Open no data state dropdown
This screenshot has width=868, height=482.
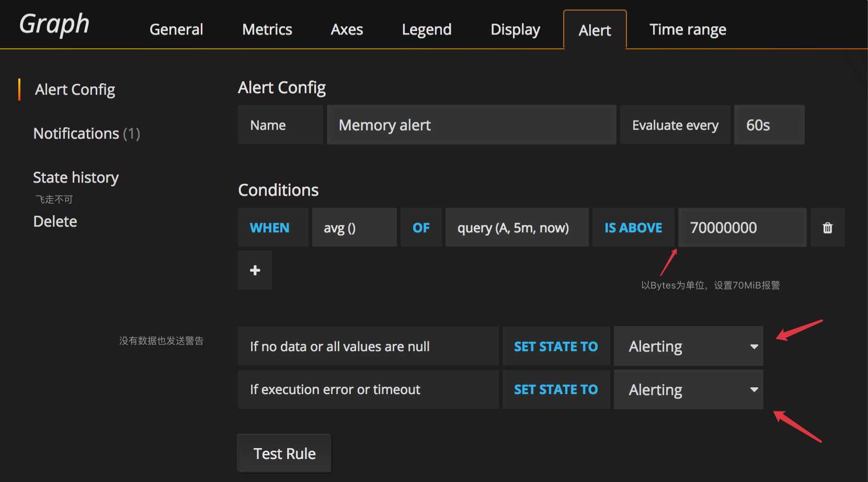[688, 346]
